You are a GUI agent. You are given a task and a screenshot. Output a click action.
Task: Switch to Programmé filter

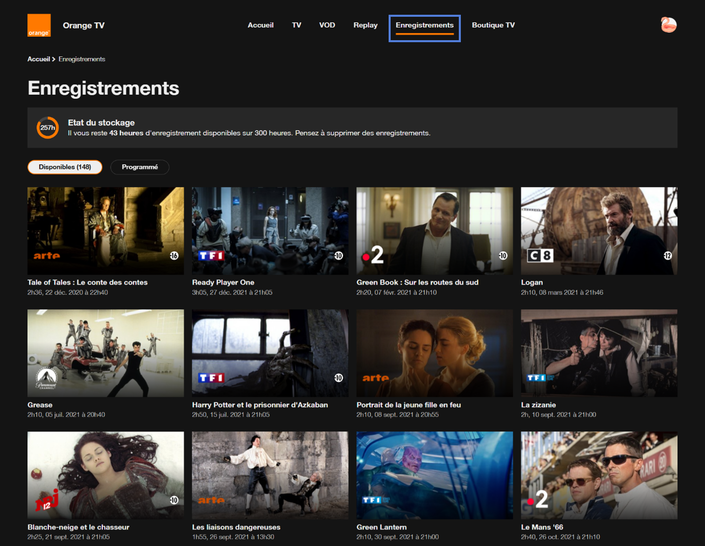(x=139, y=167)
